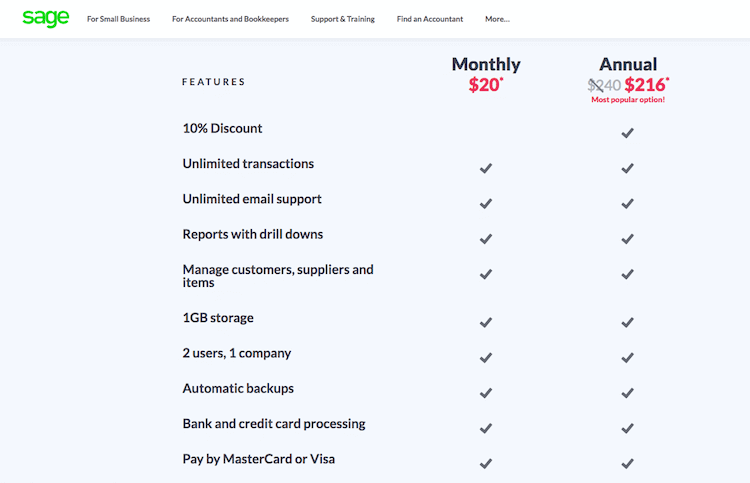Expand the More... navigation menu
750x483 pixels.
(x=497, y=19)
